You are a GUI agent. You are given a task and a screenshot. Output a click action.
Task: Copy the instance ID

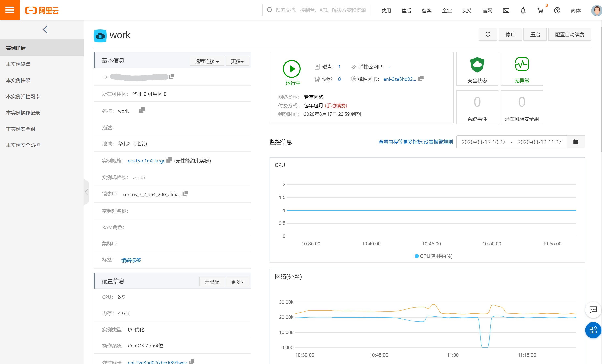pos(171,77)
